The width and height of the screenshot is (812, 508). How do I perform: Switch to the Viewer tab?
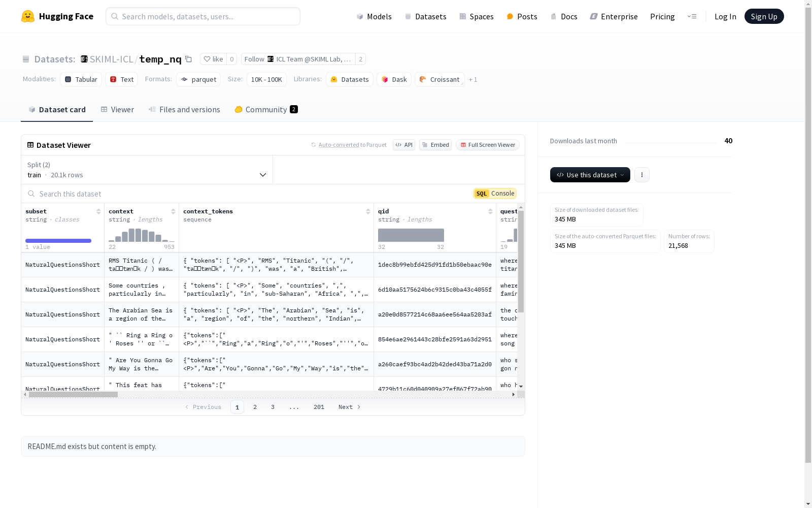click(x=117, y=109)
